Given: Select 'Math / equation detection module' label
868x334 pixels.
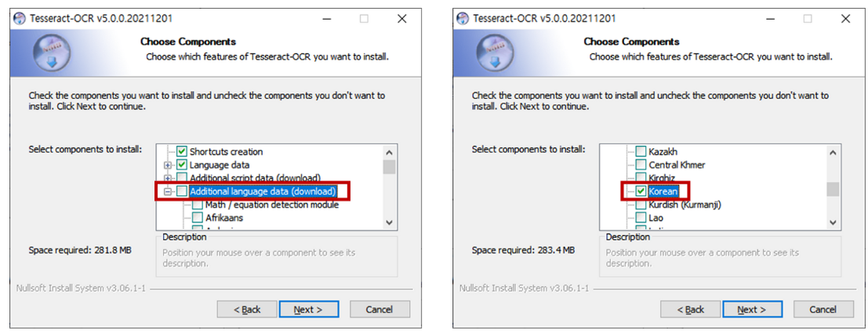Looking at the screenshot, I should 272,205.
